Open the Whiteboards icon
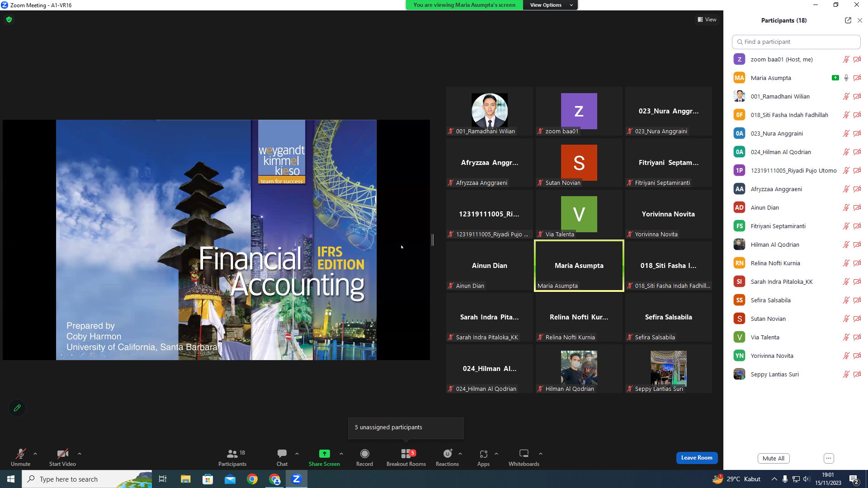 (524, 454)
